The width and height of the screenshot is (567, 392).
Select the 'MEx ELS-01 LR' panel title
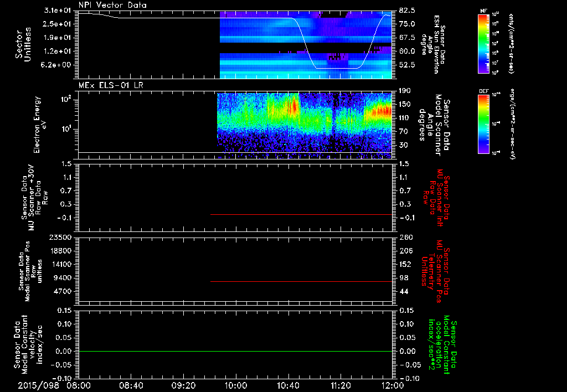(111, 85)
